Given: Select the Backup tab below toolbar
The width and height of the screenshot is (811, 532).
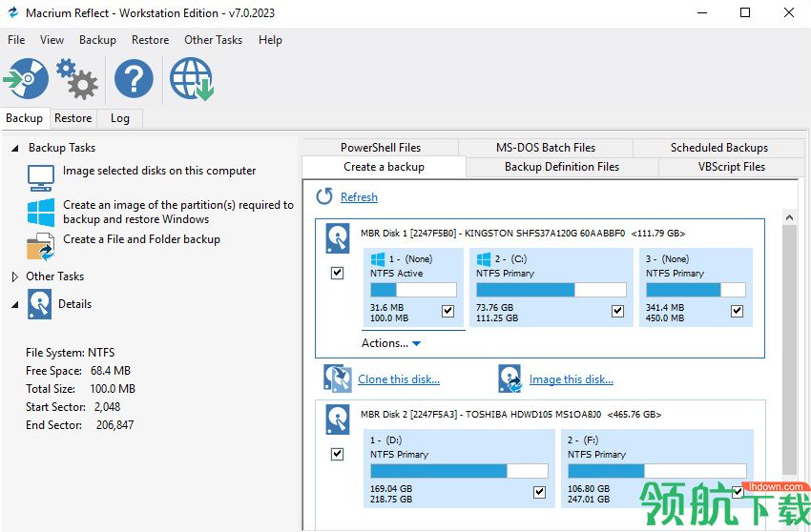Looking at the screenshot, I should click(24, 118).
